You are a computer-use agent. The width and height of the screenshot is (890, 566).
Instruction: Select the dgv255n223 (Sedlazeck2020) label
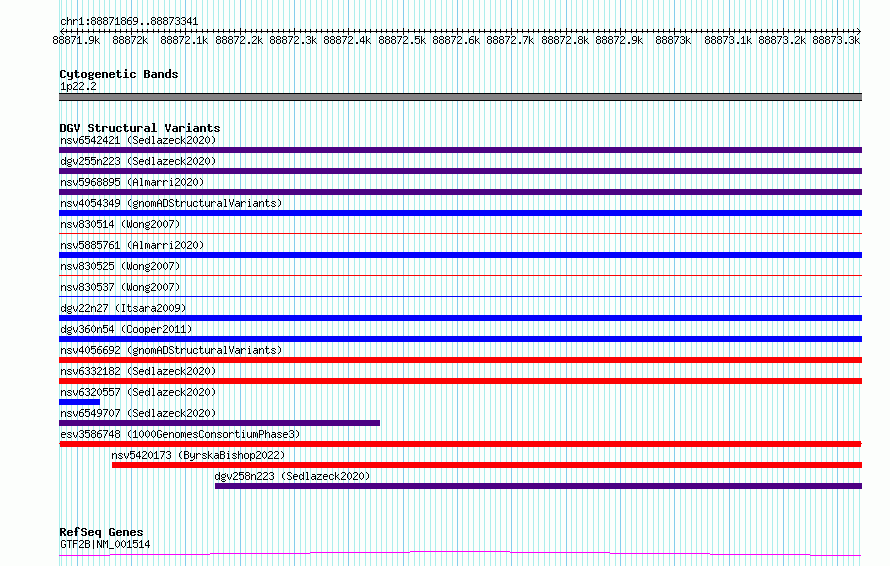pos(138,161)
